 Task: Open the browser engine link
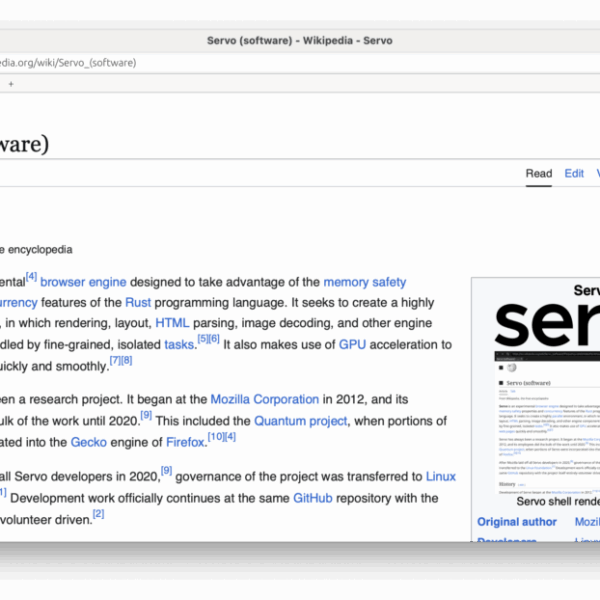[x=83, y=282]
